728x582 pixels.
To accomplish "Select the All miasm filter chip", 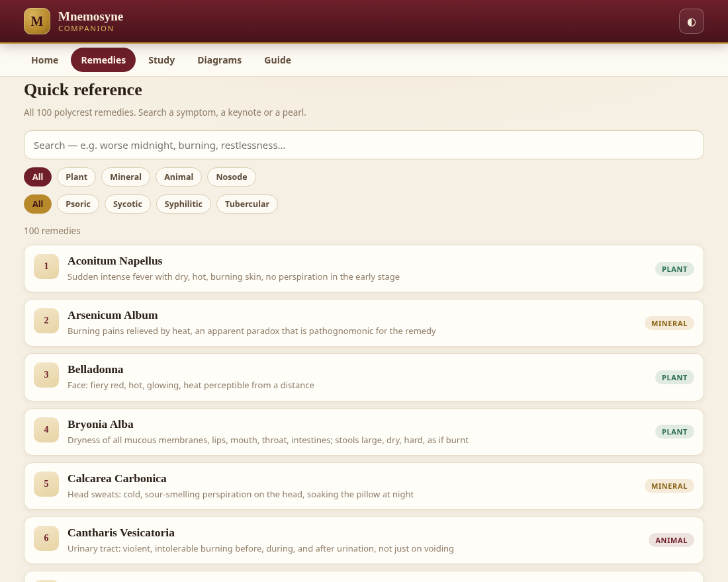I will [x=38, y=204].
